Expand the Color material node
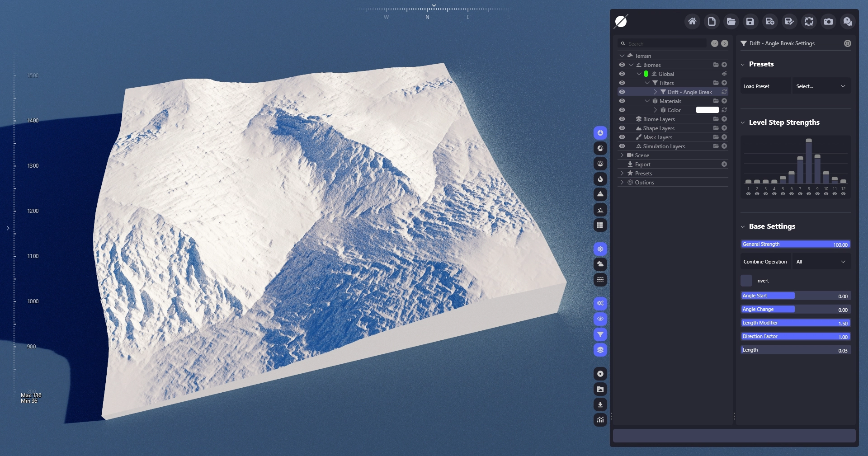This screenshot has height=456, width=868. point(655,110)
